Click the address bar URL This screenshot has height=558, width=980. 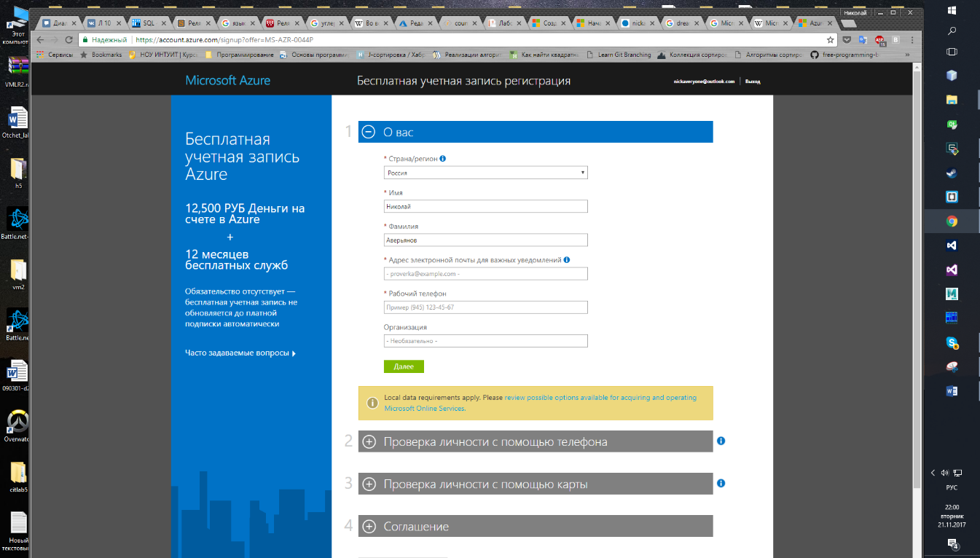click(x=224, y=40)
